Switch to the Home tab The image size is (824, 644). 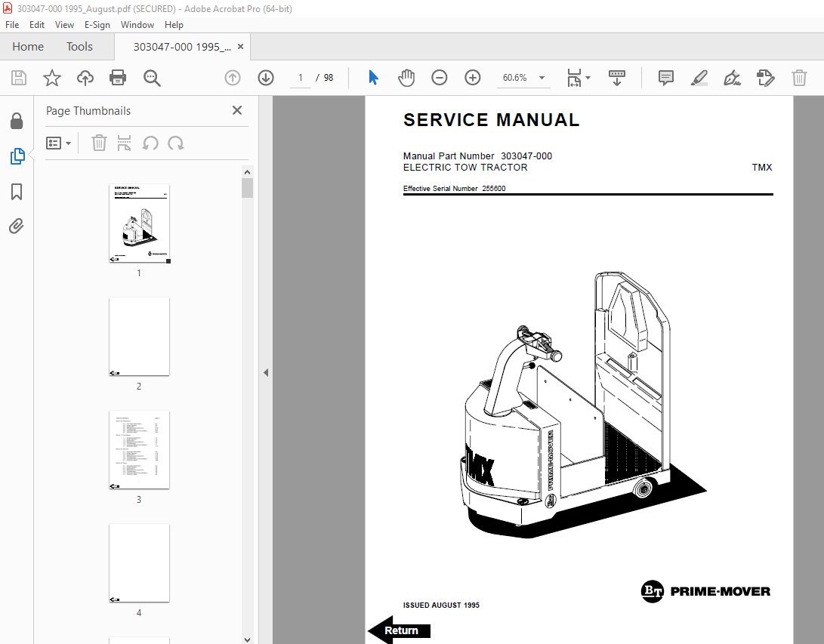28,47
